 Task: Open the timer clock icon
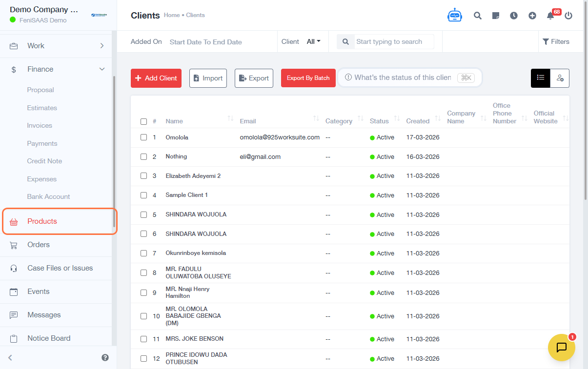coord(514,16)
